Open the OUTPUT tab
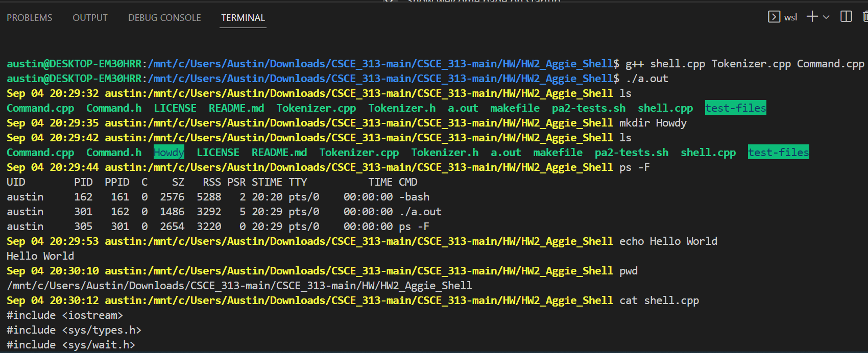The width and height of the screenshot is (868, 353). click(x=90, y=18)
